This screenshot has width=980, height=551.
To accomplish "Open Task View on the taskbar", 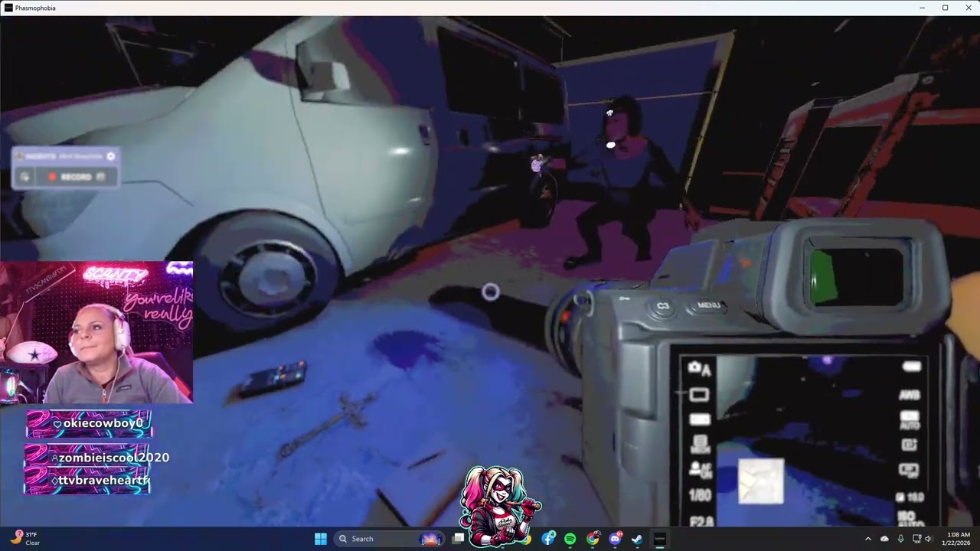I will pos(458,539).
